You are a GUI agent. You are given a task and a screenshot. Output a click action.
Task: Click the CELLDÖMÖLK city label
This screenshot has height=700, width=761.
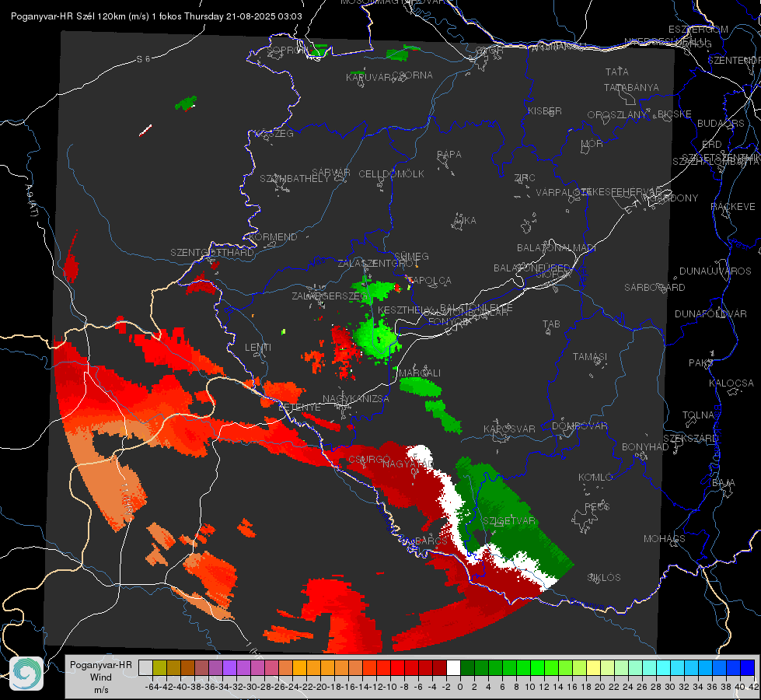point(391,173)
